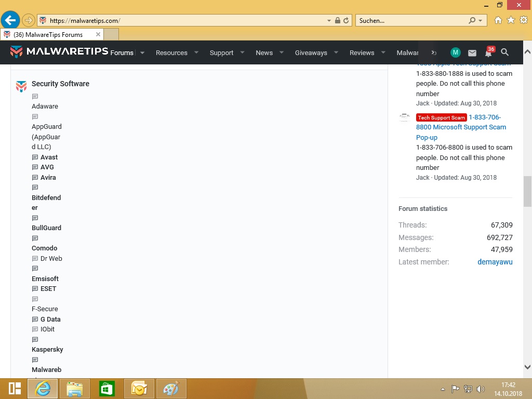532x399 pixels.
Task: Open the Comodo forum link
Action: 45,248
